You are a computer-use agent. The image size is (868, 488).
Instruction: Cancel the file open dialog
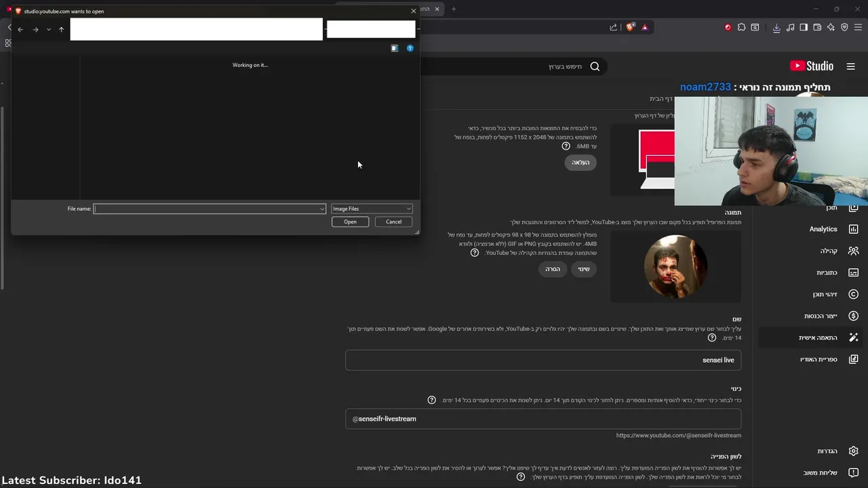tap(393, 222)
